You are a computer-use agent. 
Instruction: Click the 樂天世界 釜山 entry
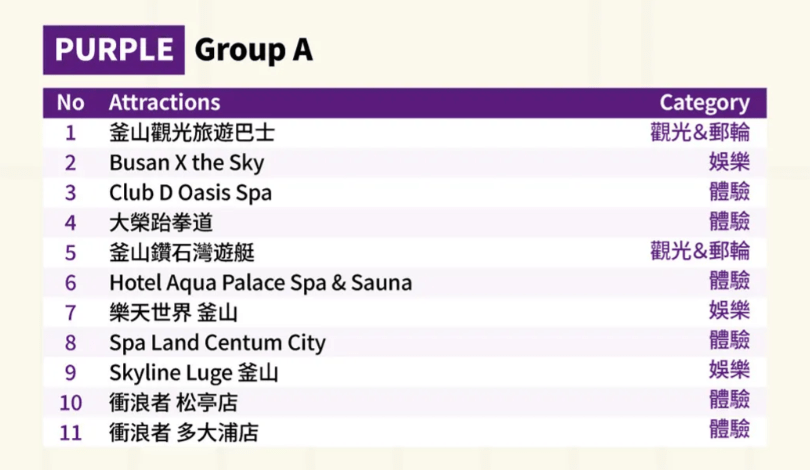tap(173, 313)
